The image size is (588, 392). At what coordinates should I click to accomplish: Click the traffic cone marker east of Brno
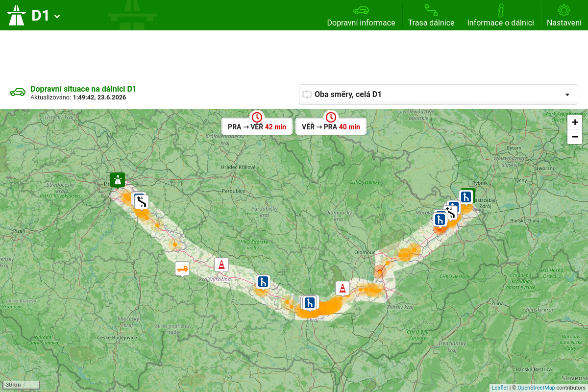(x=343, y=288)
